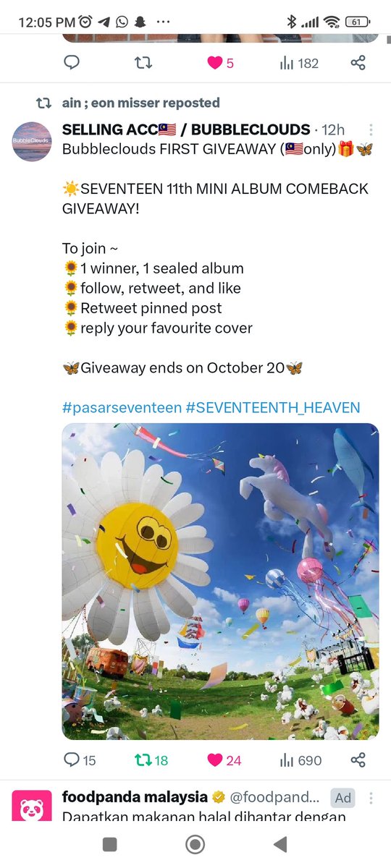The image size is (391, 868).
Task: Reply to the Bubbleclouds giveaway post
Action: 80,760
